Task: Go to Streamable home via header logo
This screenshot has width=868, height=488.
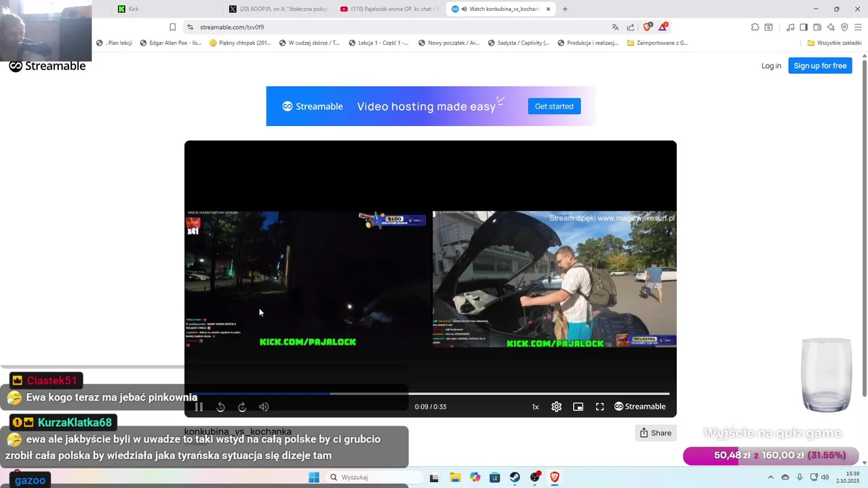Action: point(47,66)
